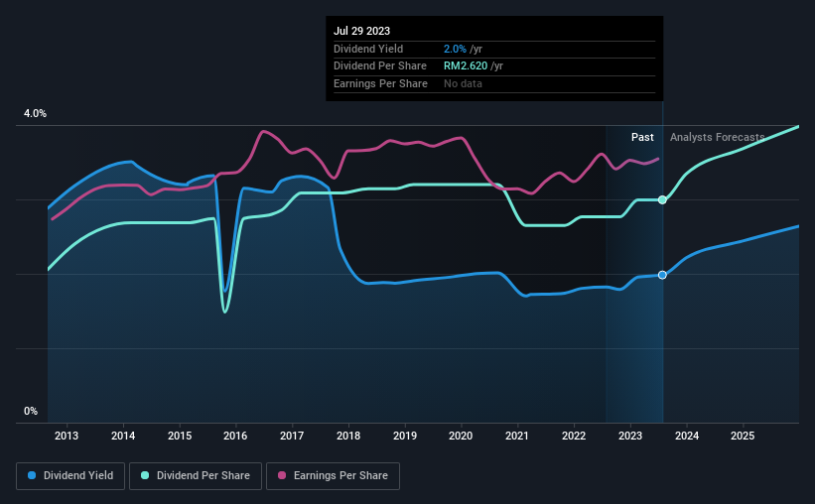The height and width of the screenshot is (504, 815).
Task: Click the tooltip Earnings Per Share row label
Action: (380, 83)
